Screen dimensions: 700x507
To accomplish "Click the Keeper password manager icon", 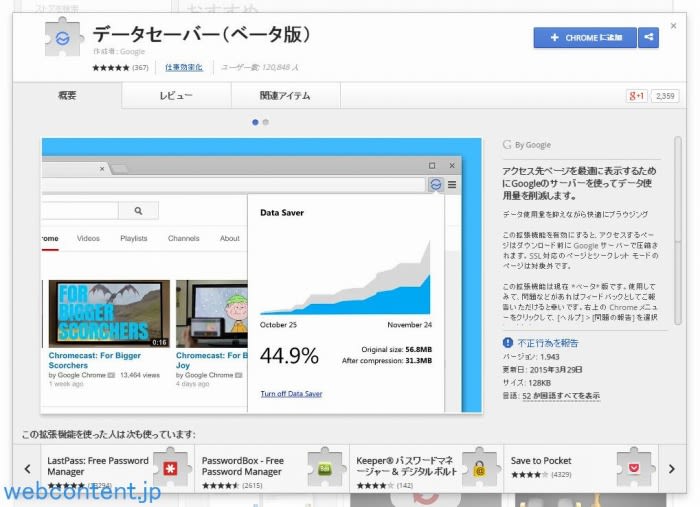I will point(480,467).
